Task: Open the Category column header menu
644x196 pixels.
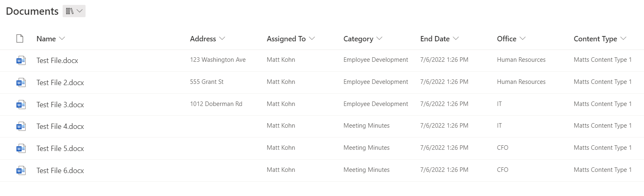Action: click(x=363, y=38)
